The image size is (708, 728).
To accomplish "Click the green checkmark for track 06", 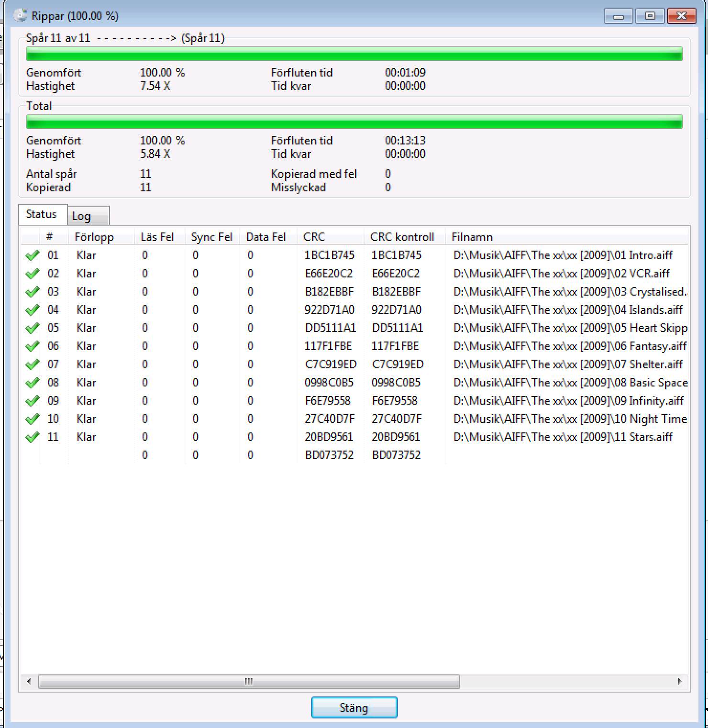I will (x=32, y=346).
